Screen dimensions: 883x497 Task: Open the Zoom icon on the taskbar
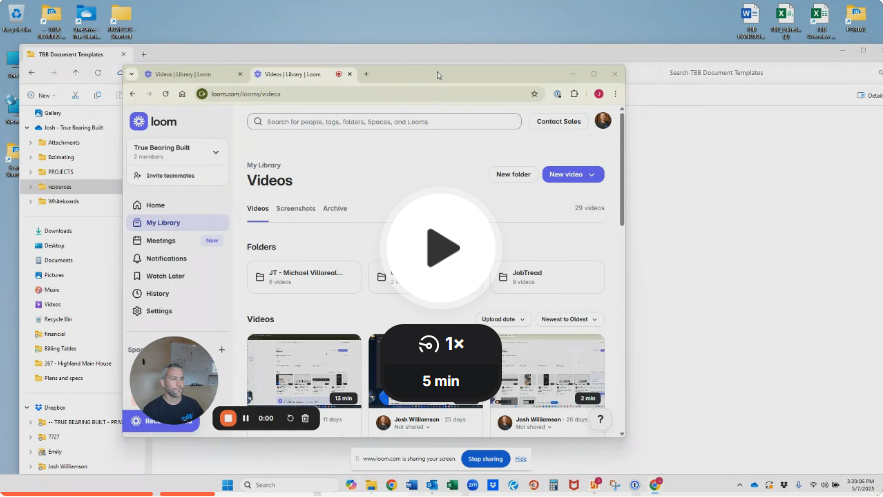pyautogui.click(x=472, y=485)
